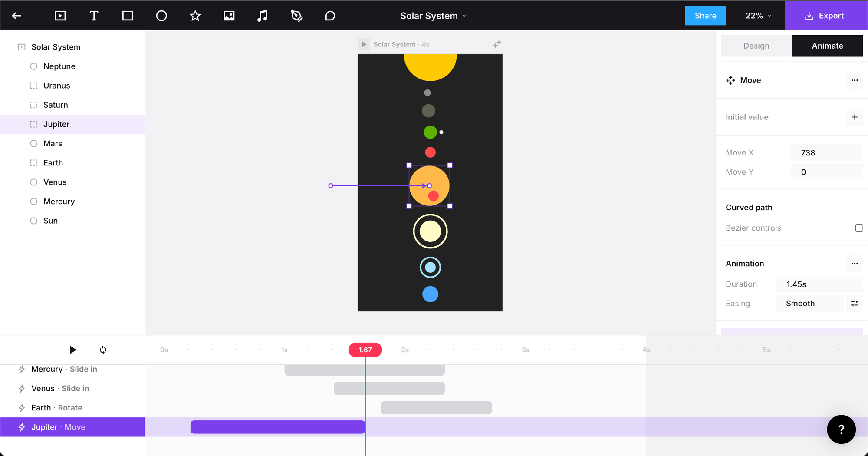The height and width of the screenshot is (456, 868).
Task: Open the comment bubble tool
Action: (x=330, y=16)
